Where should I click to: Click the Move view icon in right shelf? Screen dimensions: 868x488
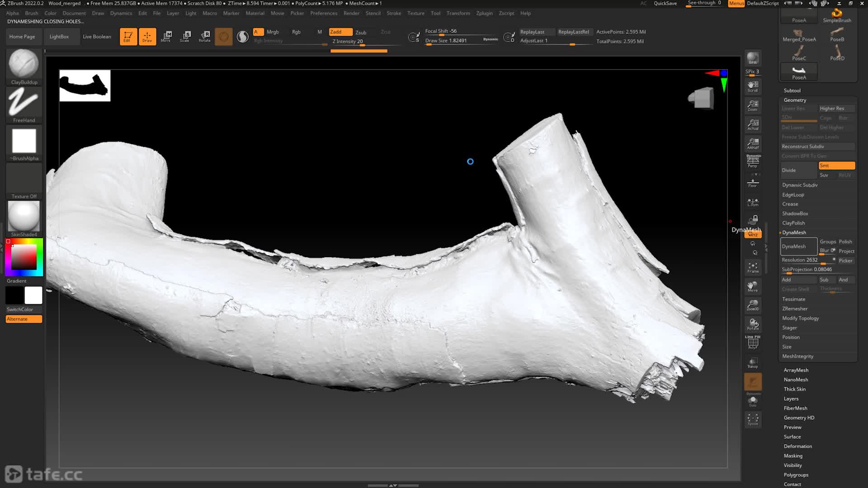(x=753, y=286)
